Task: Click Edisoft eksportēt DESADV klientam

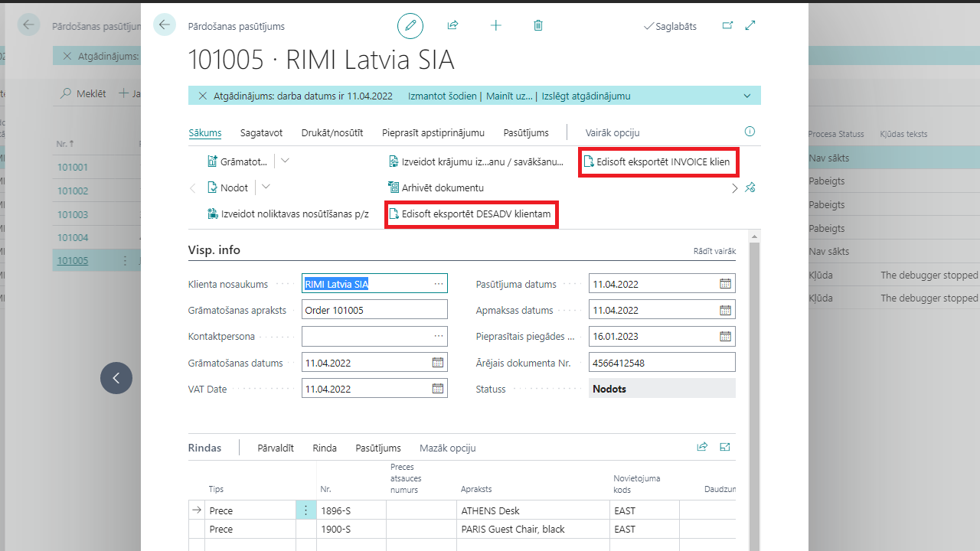Action: 471,214
